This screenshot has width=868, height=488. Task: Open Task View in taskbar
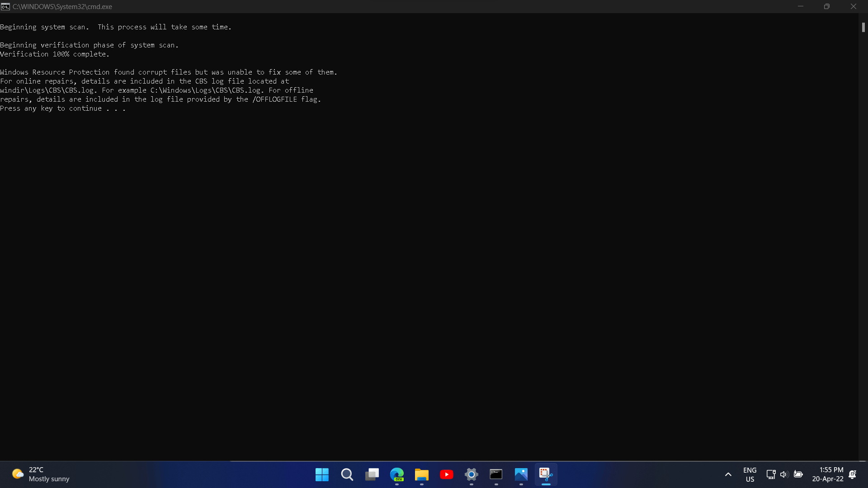[372, 474]
